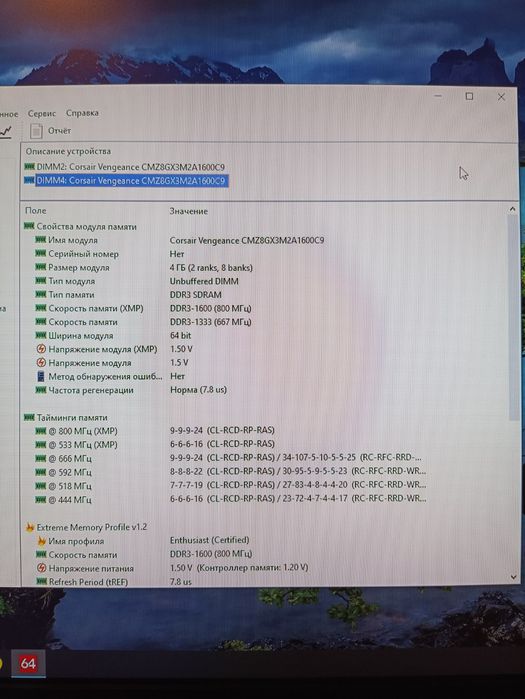Select DIMM2: Corsair Vengeance device entry

point(131,167)
